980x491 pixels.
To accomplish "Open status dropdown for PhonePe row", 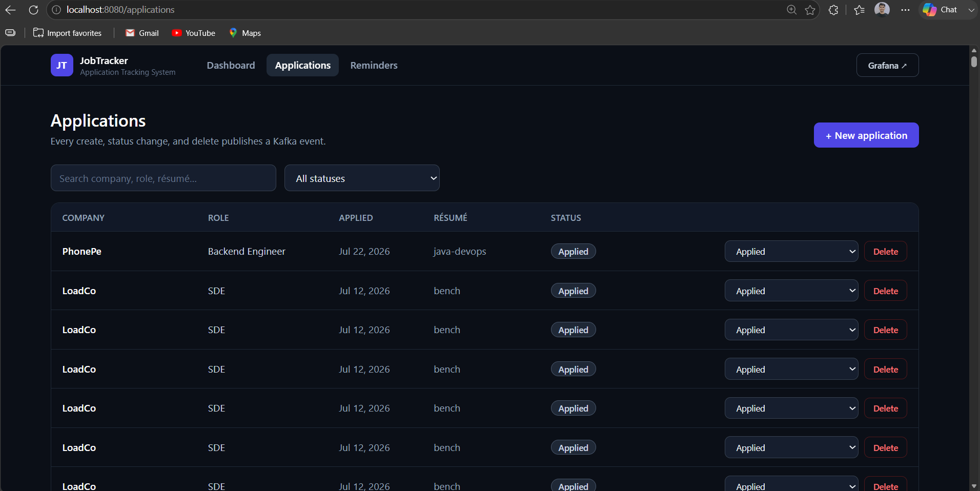I will pyautogui.click(x=791, y=251).
